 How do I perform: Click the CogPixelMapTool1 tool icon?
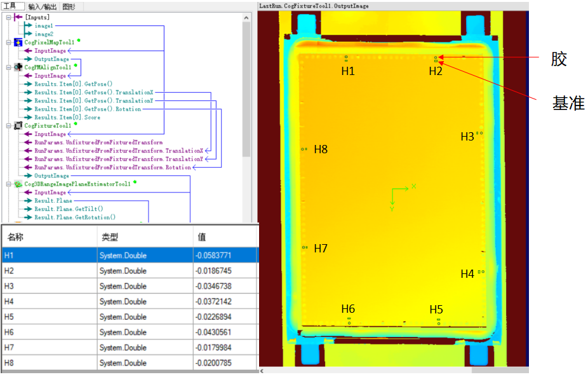point(18,42)
